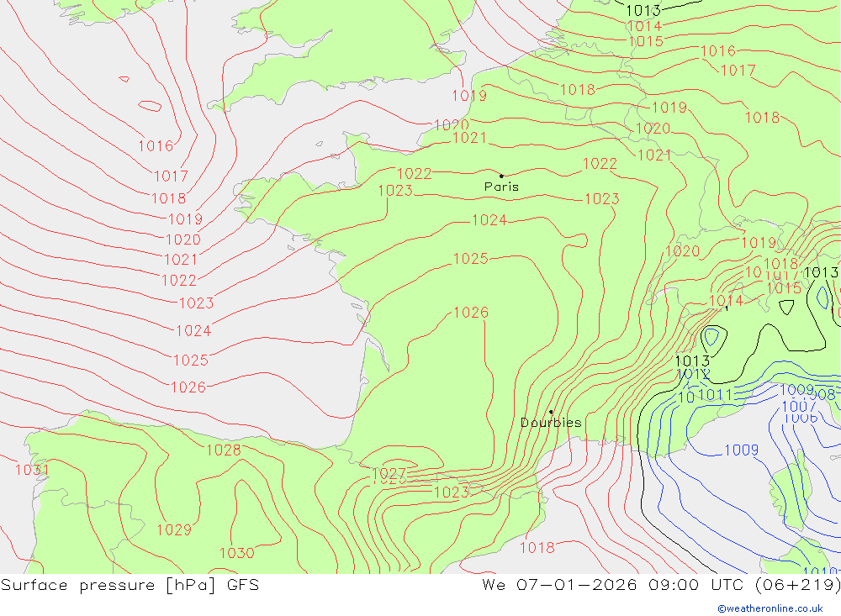Click the red 1023 label beneath the 1027 label

[x=451, y=492]
